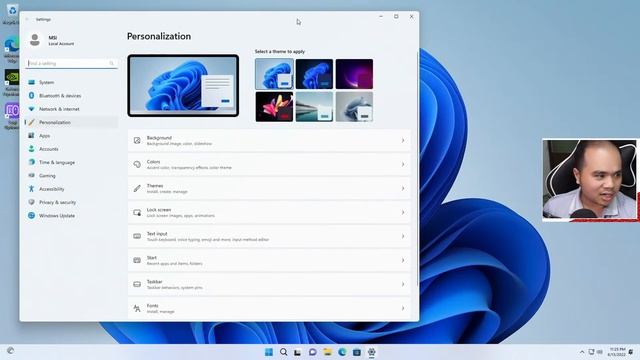Expand the Text input row chevron
Image resolution: width=640 pixels, height=360 pixels.
pos(403,236)
